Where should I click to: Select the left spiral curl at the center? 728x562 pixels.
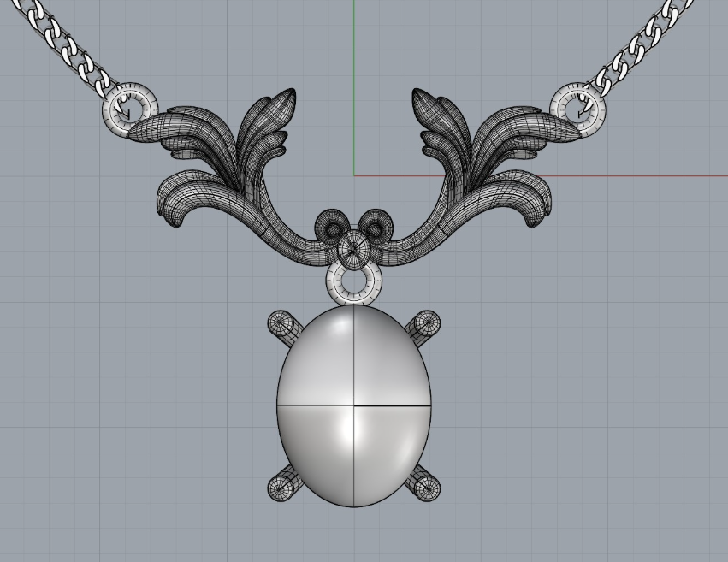pos(332,228)
